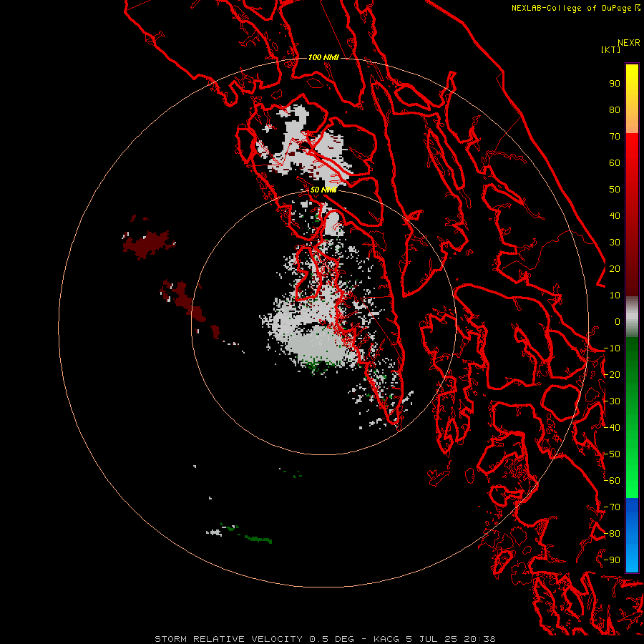The image size is (644, 644).
Task: Click the [KT] units label
Action: pyautogui.click(x=610, y=49)
